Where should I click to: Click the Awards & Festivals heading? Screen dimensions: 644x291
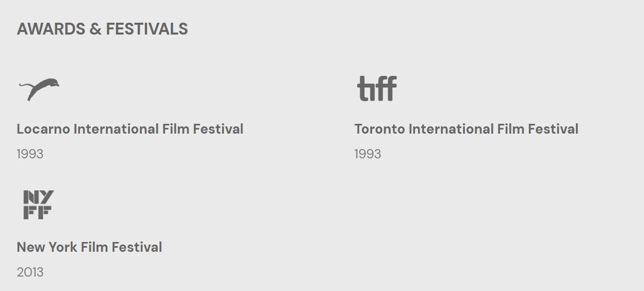(x=102, y=29)
